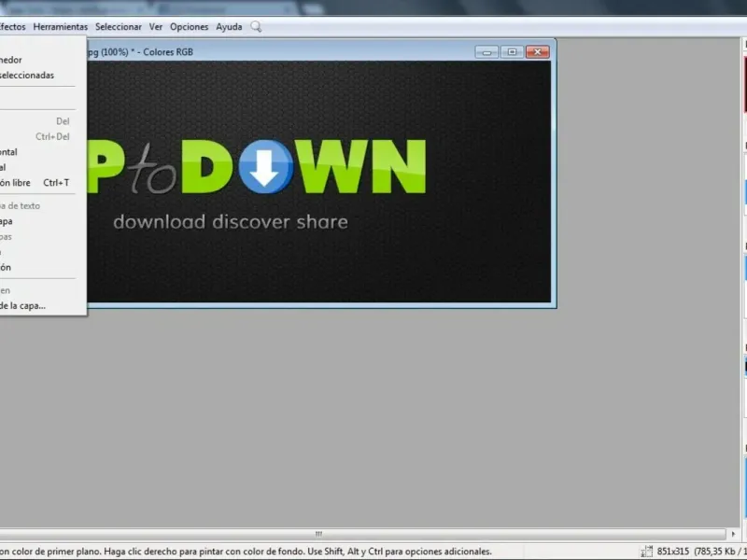Screen dimensions: 747x560
Task: Click the document title 'Colores RGB'
Action: point(168,52)
